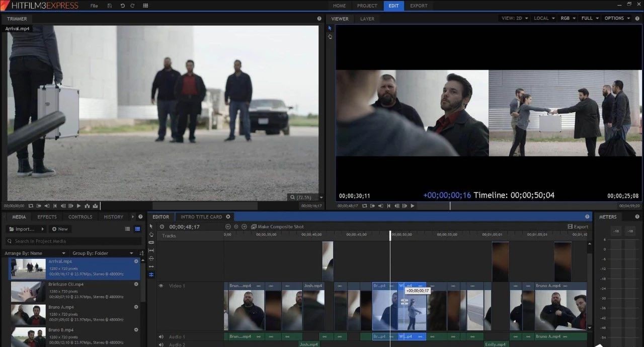Viewport: 644px width, 347px height.
Task: Toggle loop playback in the Viewer
Action: tap(365, 206)
